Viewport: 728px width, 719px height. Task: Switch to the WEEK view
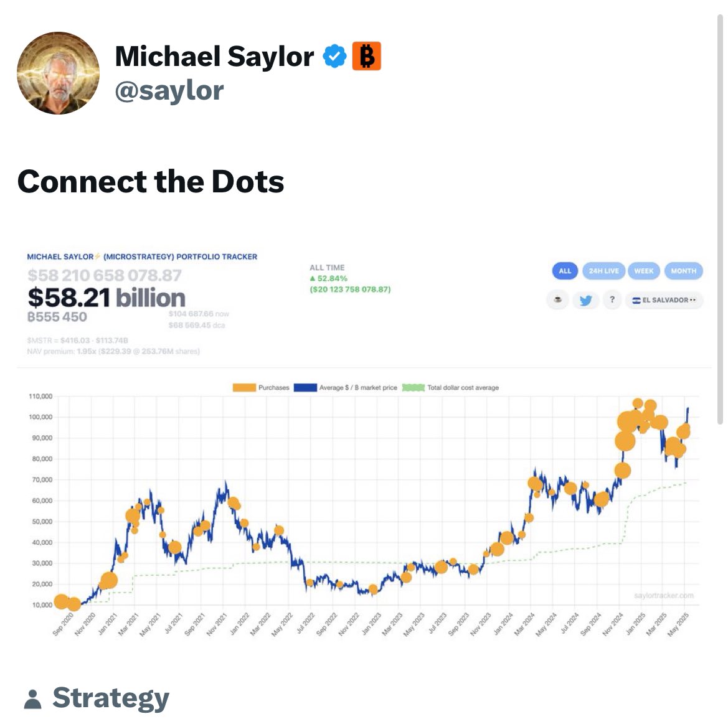644,271
